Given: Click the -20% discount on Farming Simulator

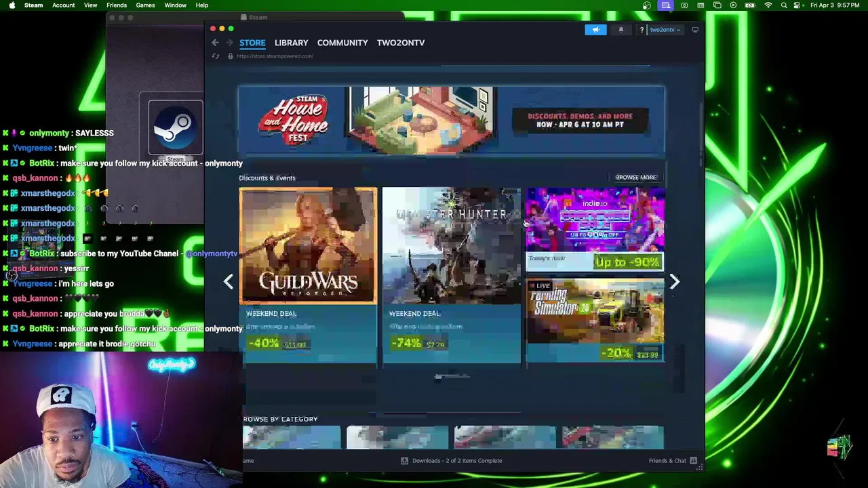Looking at the screenshot, I should pyautogui.click(x=617, y=353).
